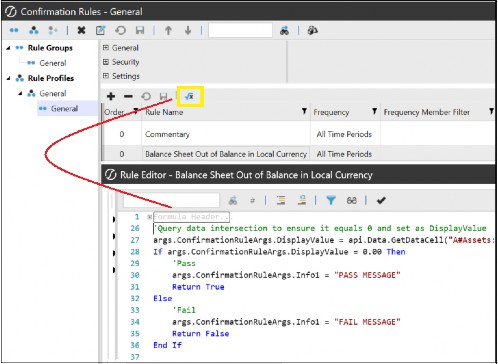Delete the selected item with the X icon
This screenshot has height=364, width=498.
coord(81,31)
